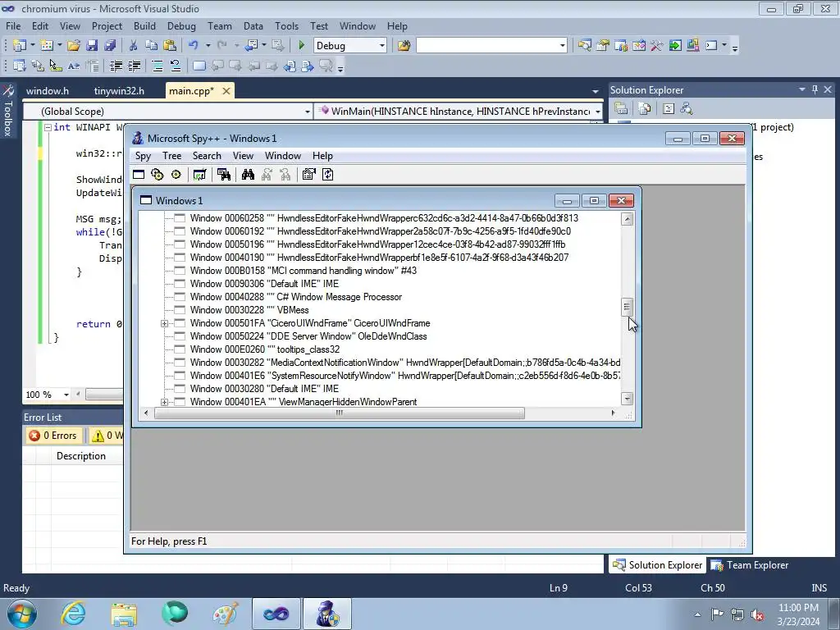
Task: Launch Internet Explorer from taskbar
Action: pyautogui.click(x=73, y=614)
